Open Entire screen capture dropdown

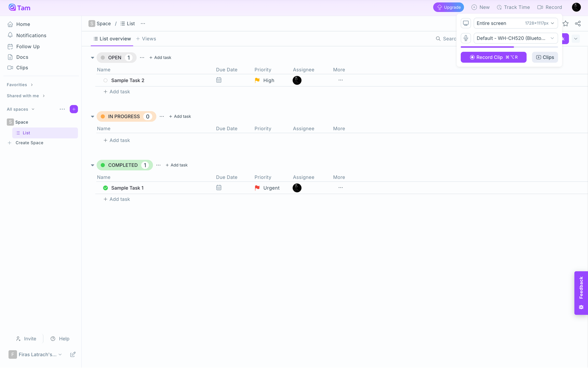point(515,23)
